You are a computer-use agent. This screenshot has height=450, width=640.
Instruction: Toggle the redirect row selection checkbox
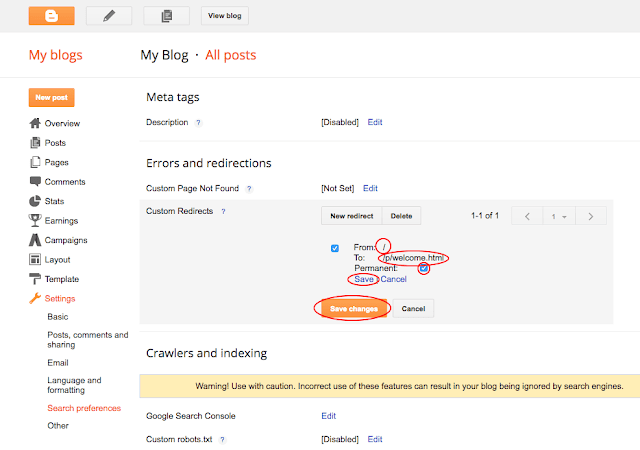point(334,248)
